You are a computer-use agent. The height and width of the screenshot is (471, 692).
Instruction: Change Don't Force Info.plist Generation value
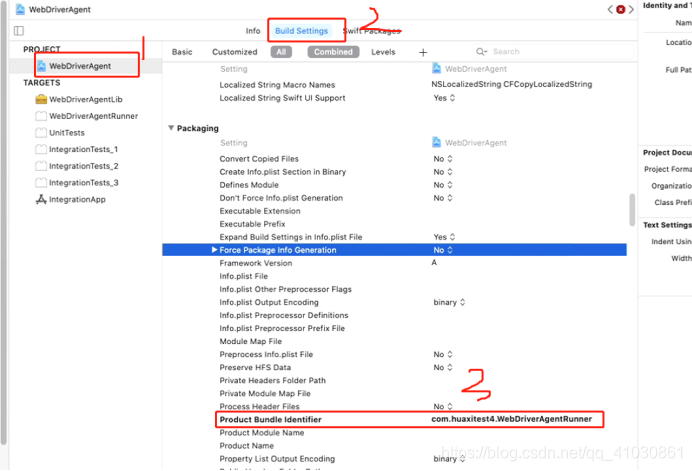tap(443, 198)
